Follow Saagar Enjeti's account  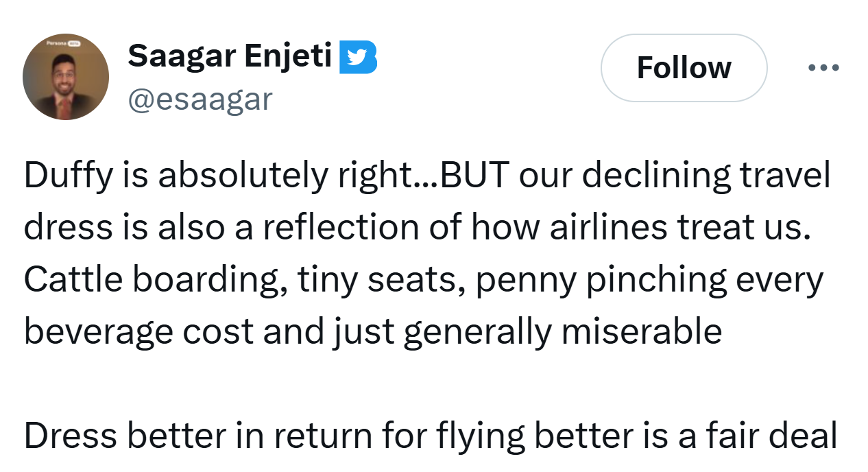(684, 68)
